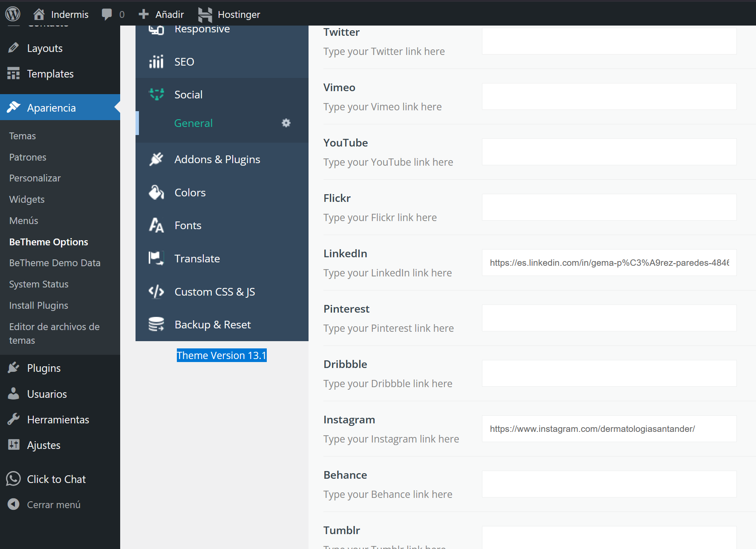This screenshot has width=756, height=549.
Task: Click the Twitter link input field
Action: click(x=609, y=41)
